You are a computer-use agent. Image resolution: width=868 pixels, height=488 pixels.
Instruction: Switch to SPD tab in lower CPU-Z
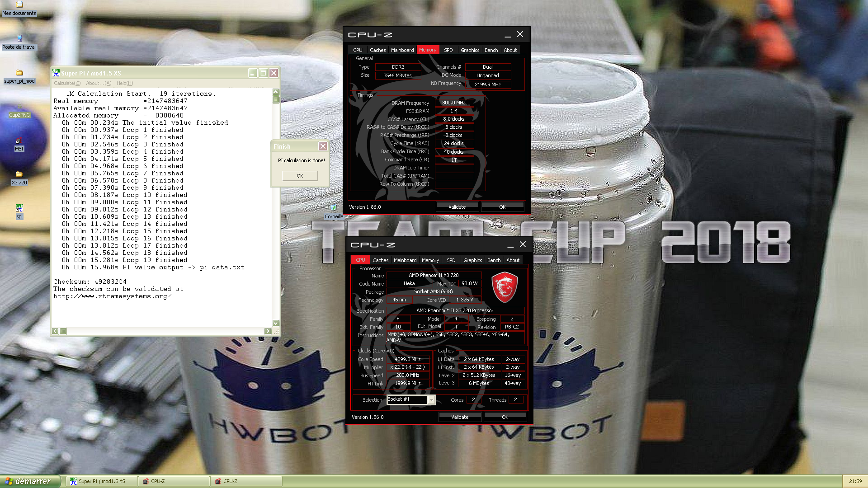point(451,260)
